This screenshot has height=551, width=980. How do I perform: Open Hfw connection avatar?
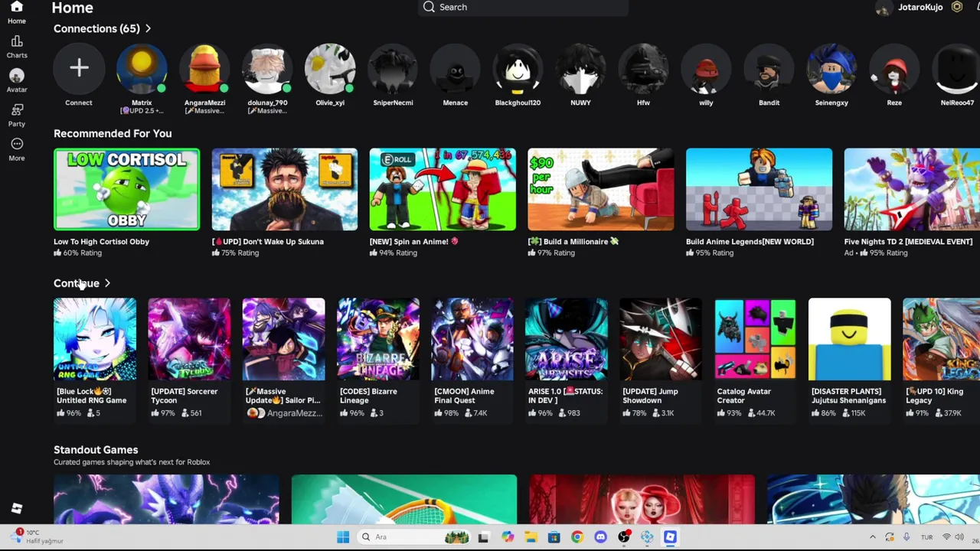pyautogui.click(x=643, y=68)
